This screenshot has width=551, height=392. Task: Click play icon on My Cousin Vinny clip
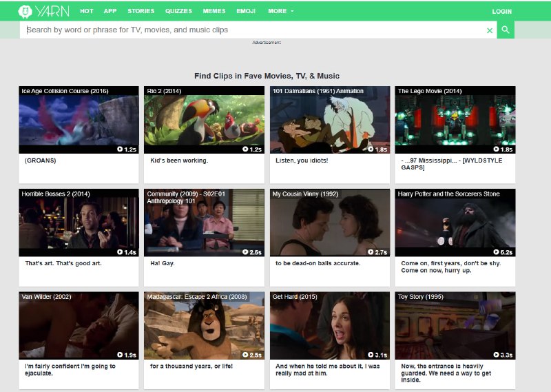point(371,252)
